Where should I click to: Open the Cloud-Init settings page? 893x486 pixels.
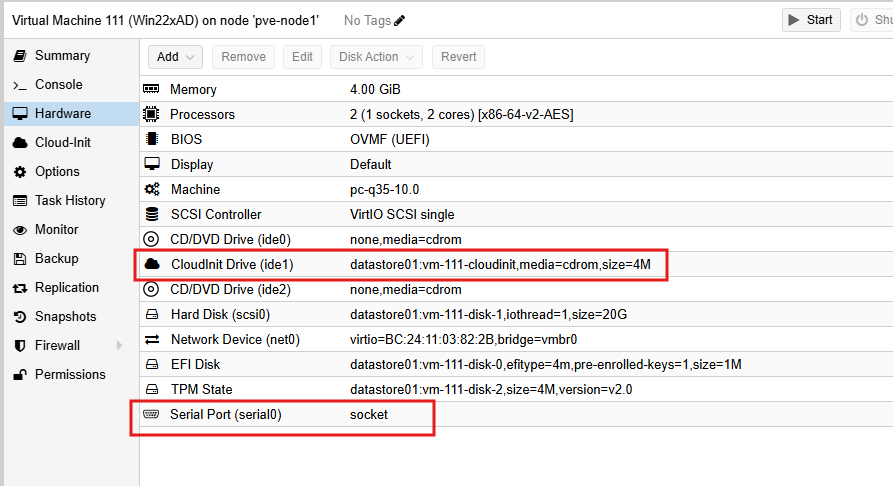click(62, 143)
